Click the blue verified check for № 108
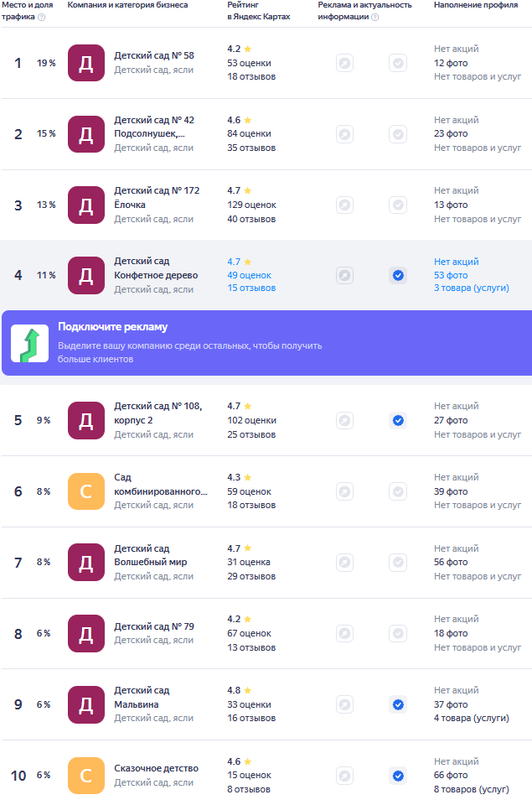The width and height of the screenshot is (532, 805). (398, 420)
